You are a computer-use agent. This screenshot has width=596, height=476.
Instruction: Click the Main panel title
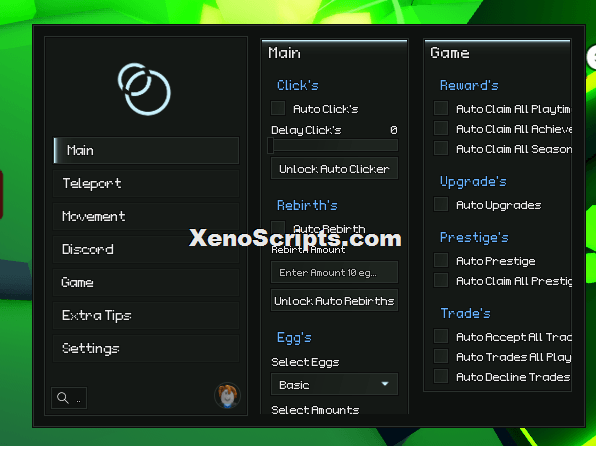pyautogui.click(x=284, y=53)
